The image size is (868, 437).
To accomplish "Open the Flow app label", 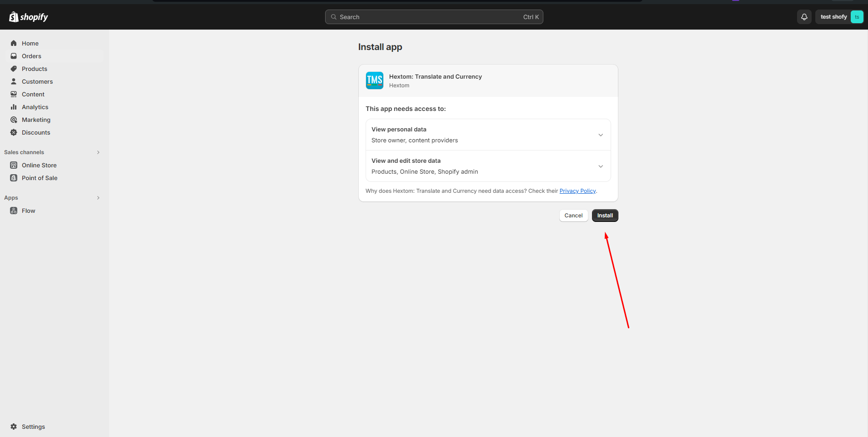I will (28, 211).
